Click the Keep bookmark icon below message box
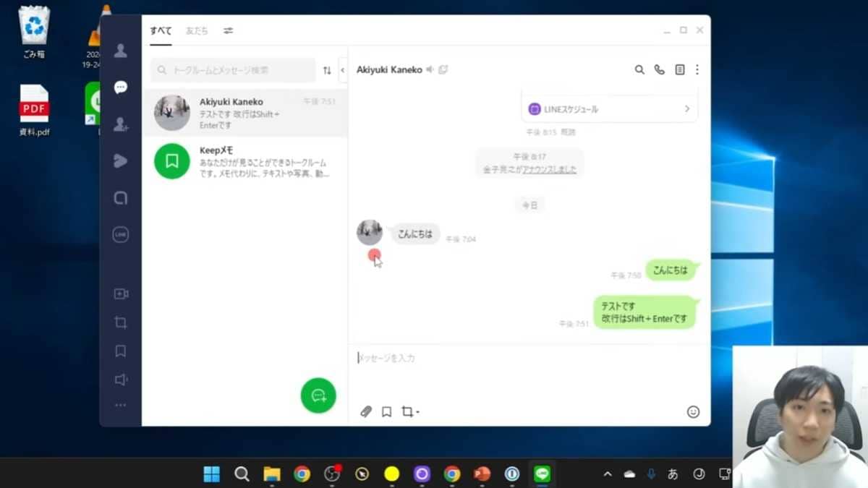The width and height of the screenshot is (868, 488). [386, 412]
